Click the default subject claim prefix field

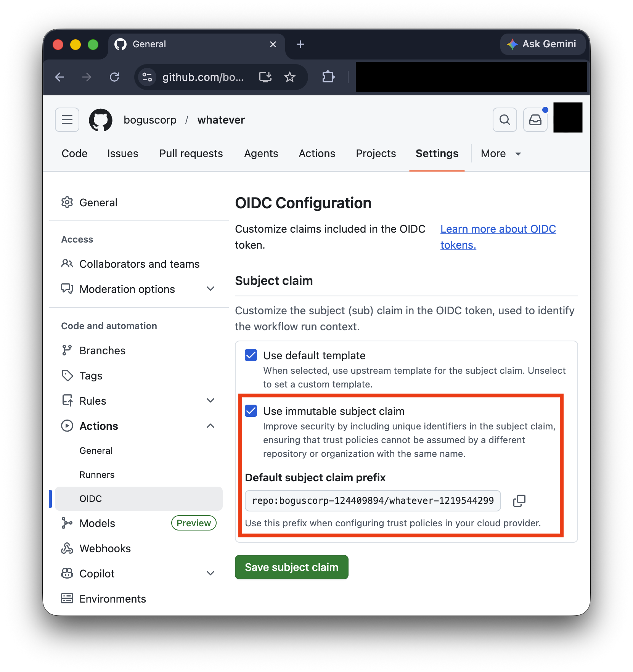pyautogui.click(x=373, y=501)
